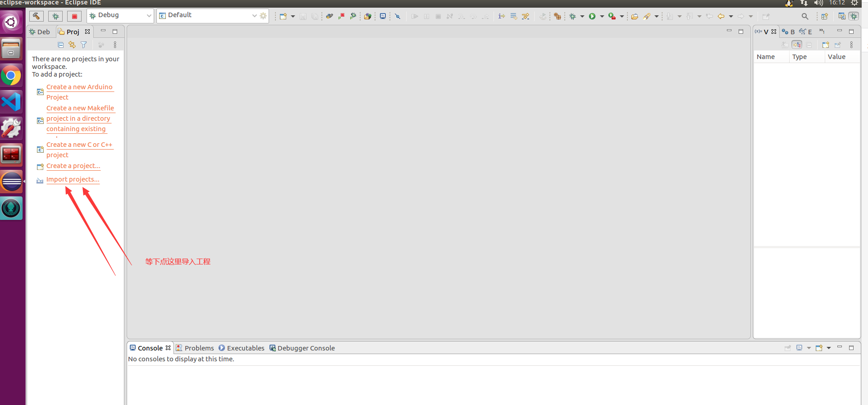Click the Open Element folder icon
The width and height of the screenshot is (868, 405).
[368, 16]
